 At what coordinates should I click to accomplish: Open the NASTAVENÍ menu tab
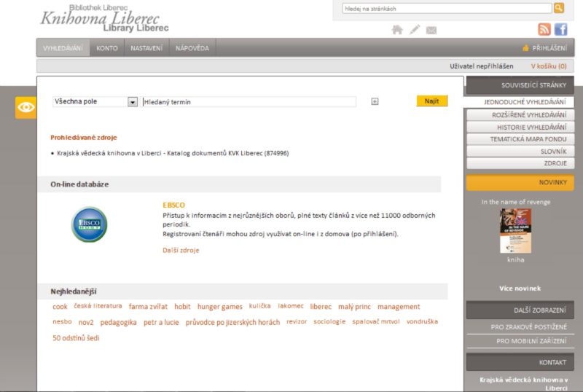click(x=146, y=48)
